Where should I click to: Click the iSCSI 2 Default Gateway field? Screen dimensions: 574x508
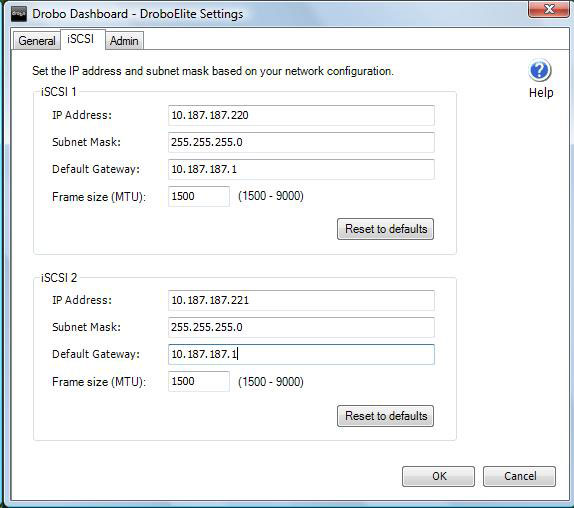point(301,354)
